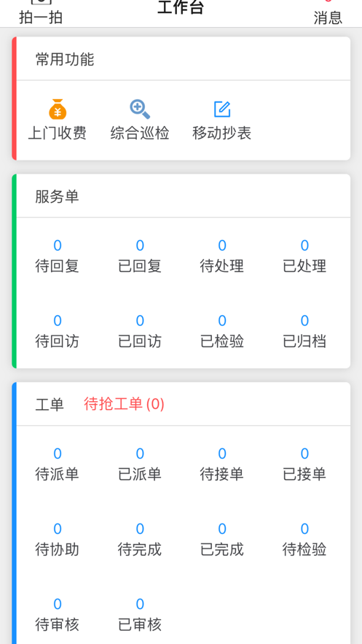This screenshot has height=644, width=362.
Task: Select 已检验 service orders
Action: tap(222, 331)
